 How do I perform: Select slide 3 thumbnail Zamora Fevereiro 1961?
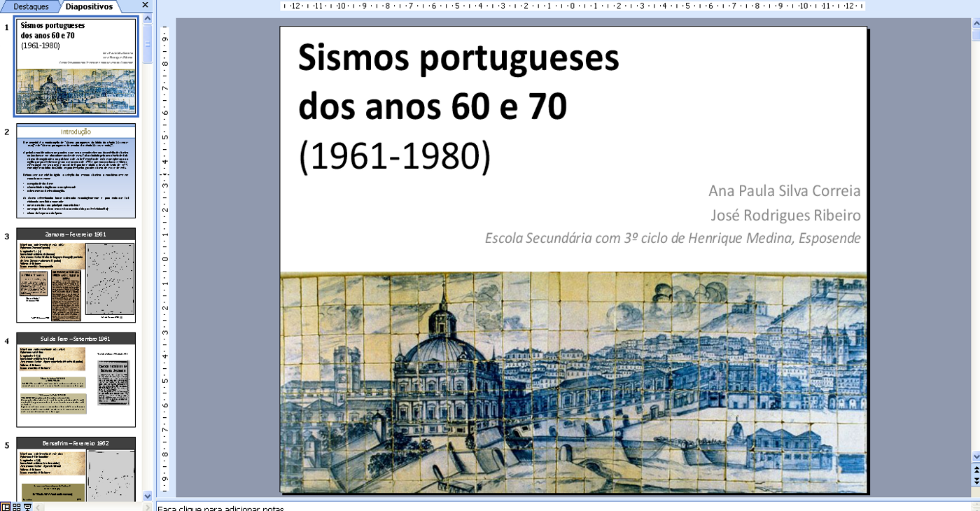(76, 275)
